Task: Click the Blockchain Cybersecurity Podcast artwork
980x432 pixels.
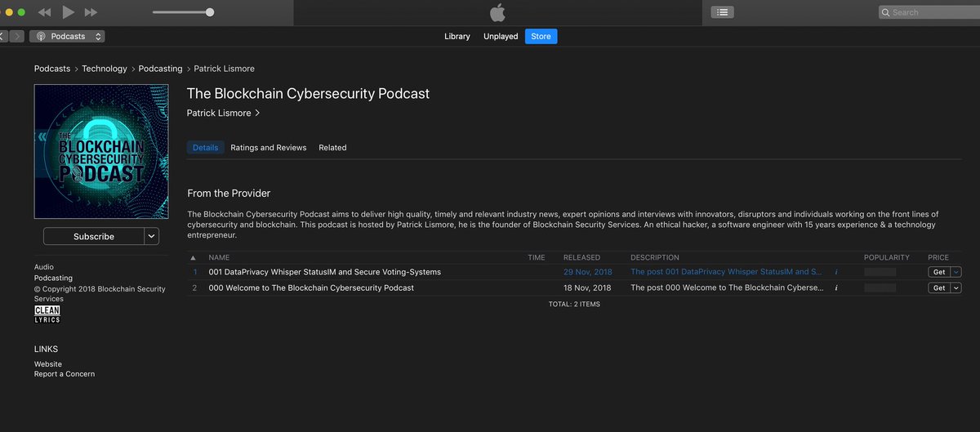Action: 101,152
